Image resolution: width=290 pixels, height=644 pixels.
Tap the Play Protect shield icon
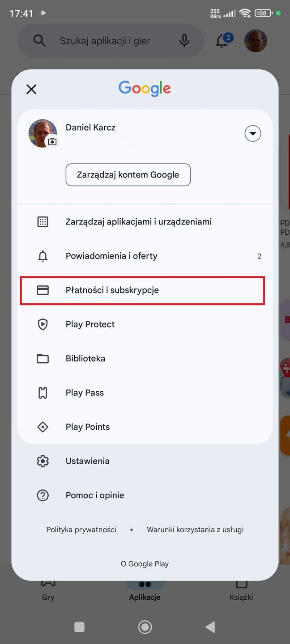[43, 324]
